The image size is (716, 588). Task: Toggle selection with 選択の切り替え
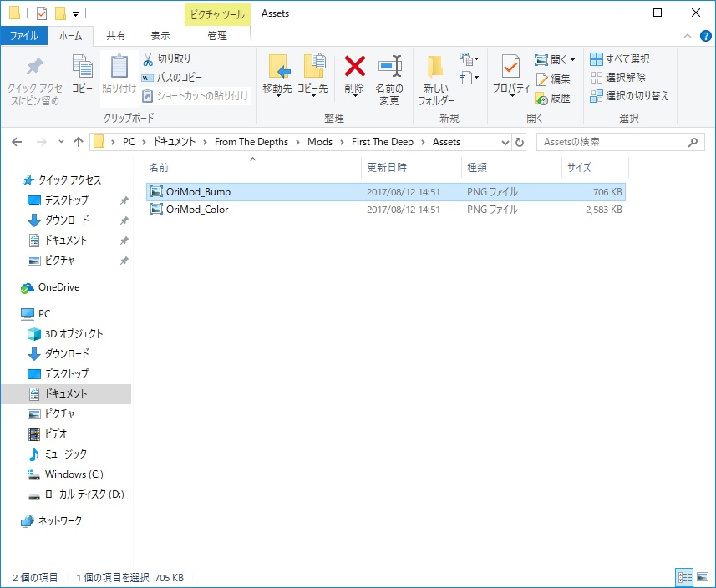[630, 96]
